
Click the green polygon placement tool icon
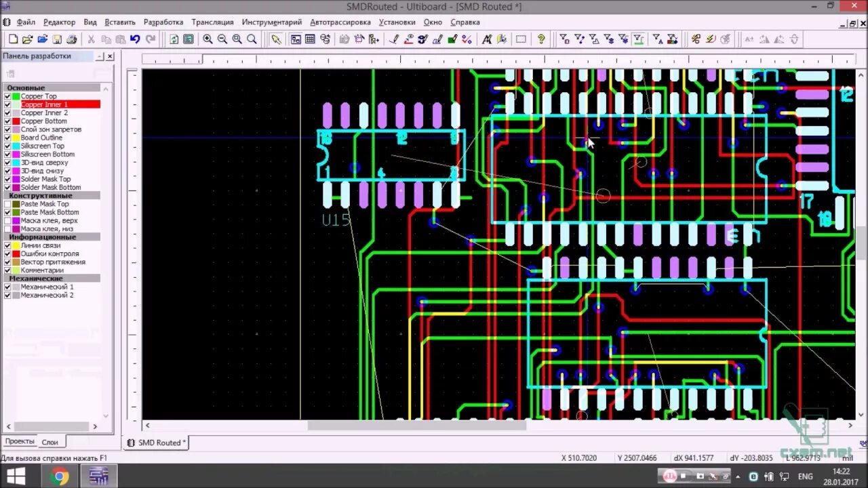tap(452, 39)
